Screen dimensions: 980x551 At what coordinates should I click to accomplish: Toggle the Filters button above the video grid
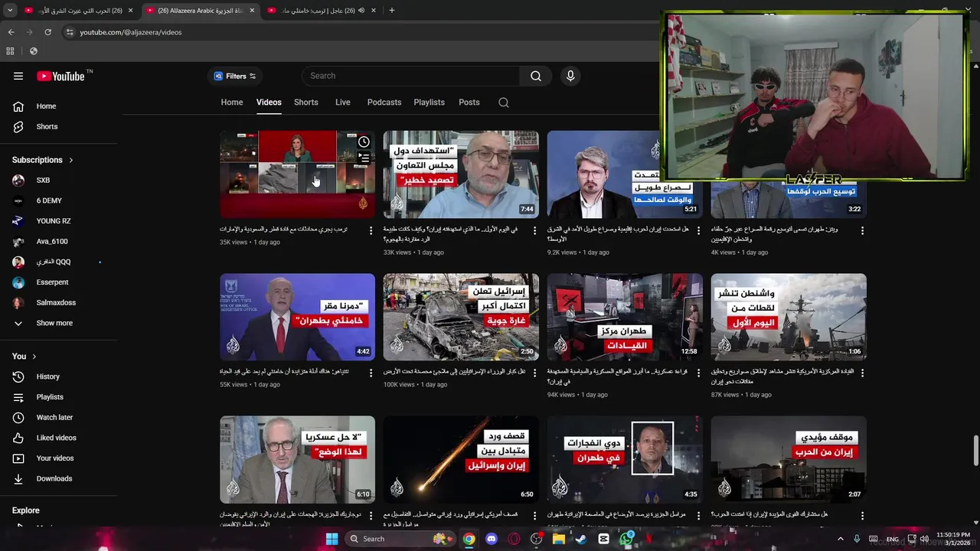(235, 76)
